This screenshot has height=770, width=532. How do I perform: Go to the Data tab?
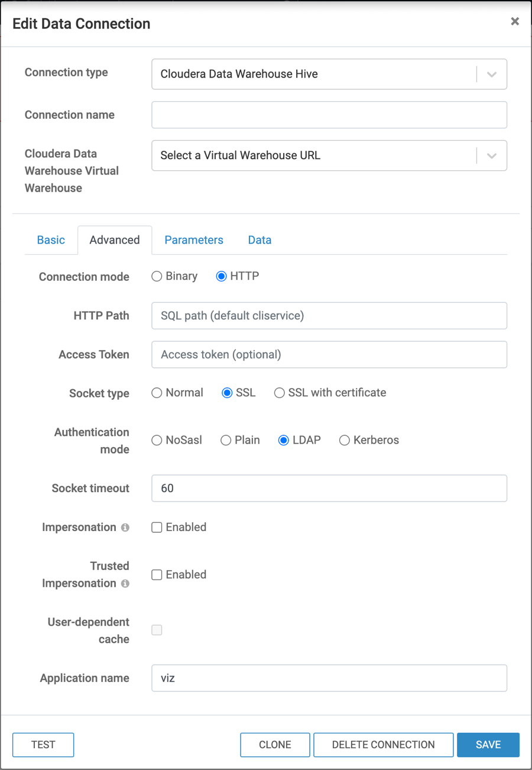coord(259,240)
